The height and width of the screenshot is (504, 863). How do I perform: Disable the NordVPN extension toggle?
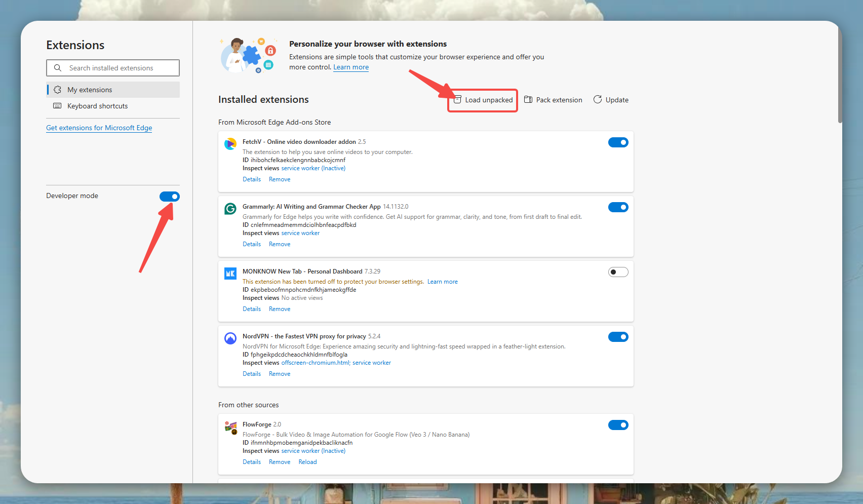pos(618,337)
